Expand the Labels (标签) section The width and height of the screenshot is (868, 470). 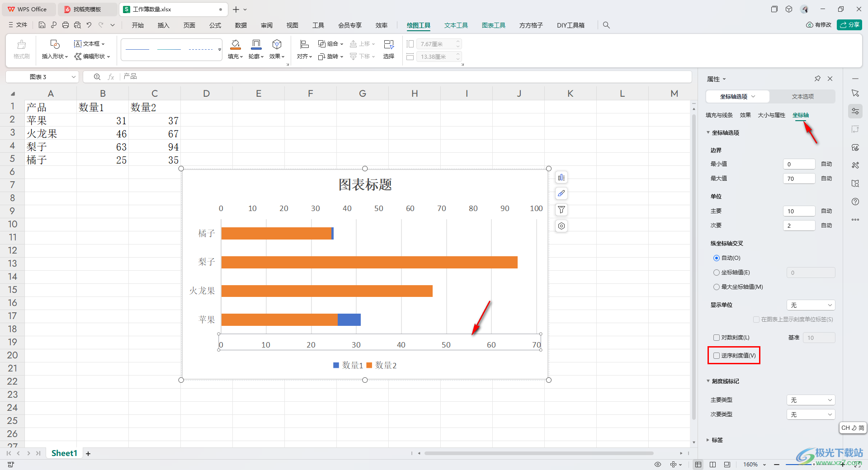pyautogui.click(x=708, y=440)
